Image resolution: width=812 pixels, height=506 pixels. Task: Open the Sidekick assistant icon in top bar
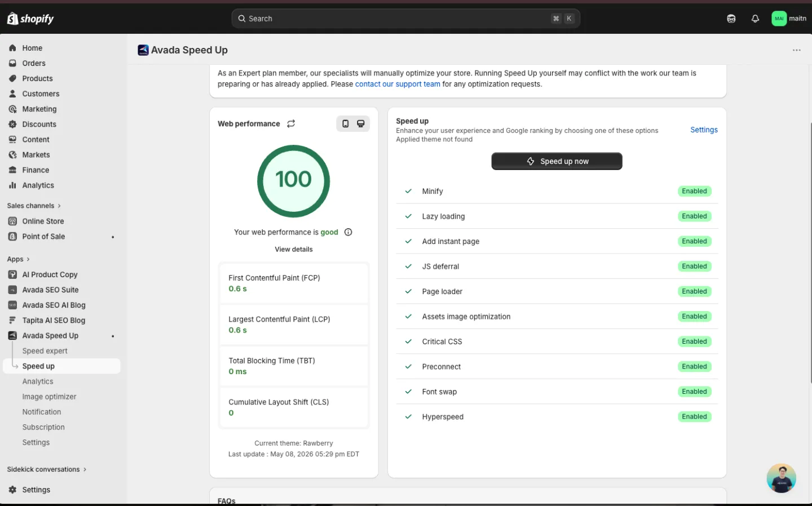[x=731, y=19]
